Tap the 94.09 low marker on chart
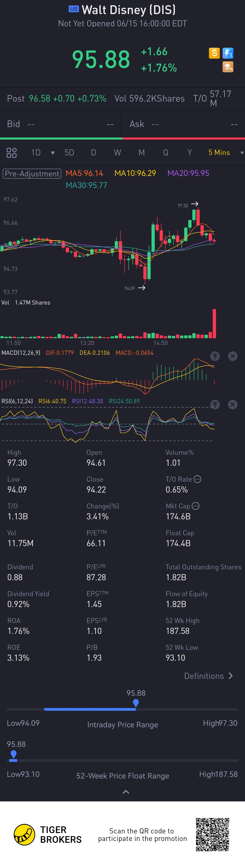 (135, 288)
